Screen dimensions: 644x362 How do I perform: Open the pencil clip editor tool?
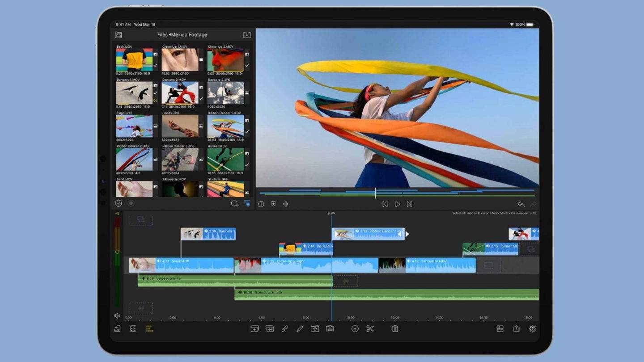point(300,329)
